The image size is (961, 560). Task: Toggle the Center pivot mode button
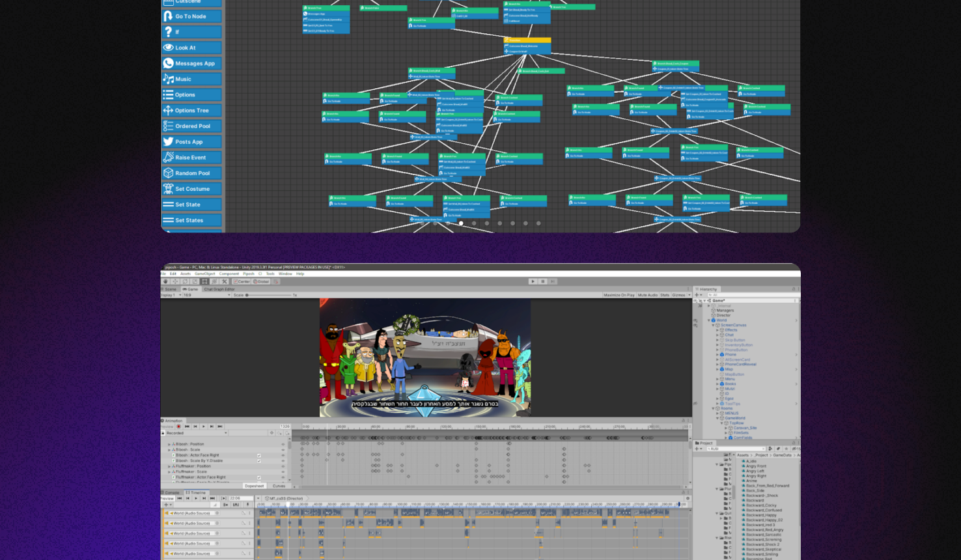(x=242, y=281)
